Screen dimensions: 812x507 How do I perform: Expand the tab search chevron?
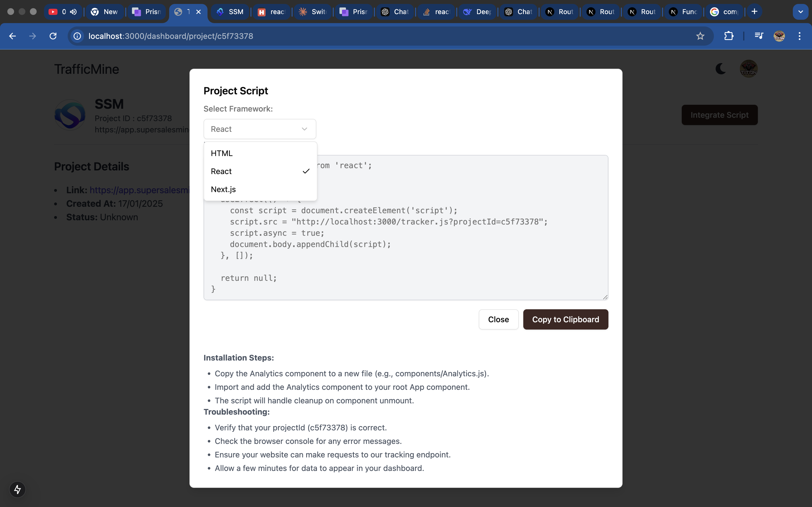[800, 12]
